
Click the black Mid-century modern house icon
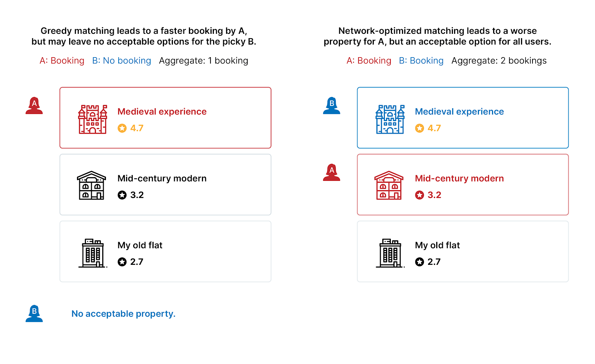[x=91, y=185]
